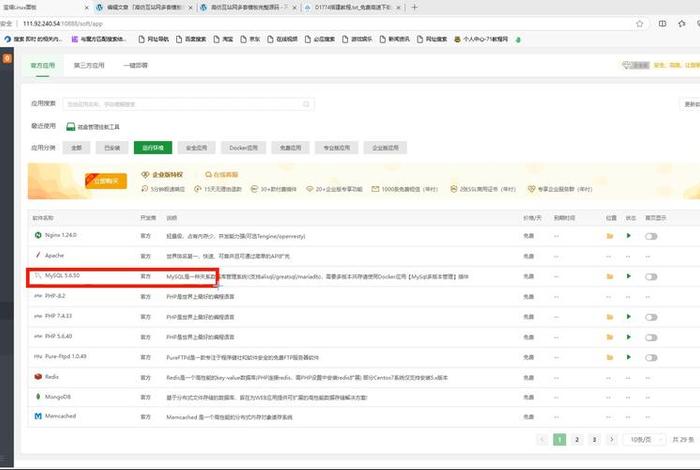Viewport: 700px width, 470px height.
Task: Click the MongoDB name
Action: [58, 397]
